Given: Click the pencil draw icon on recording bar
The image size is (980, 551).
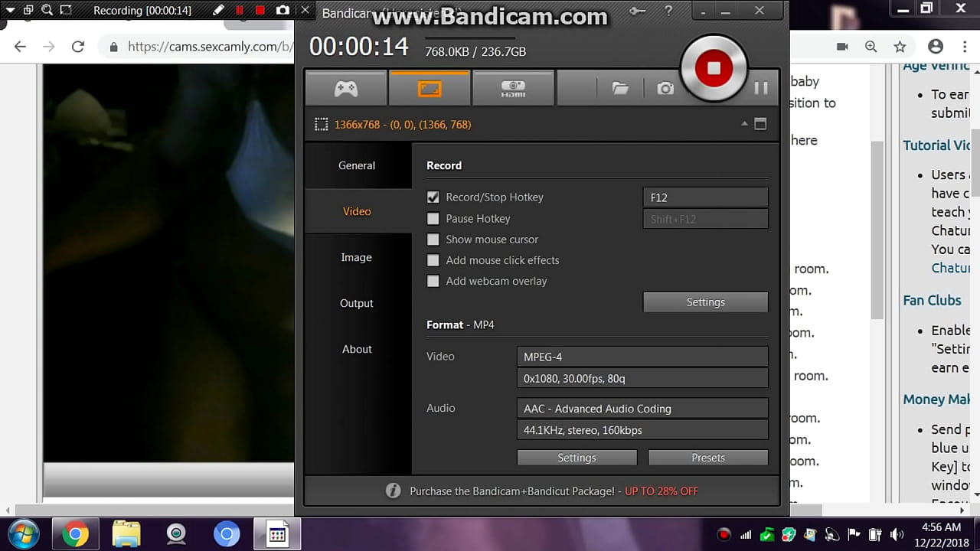Looking at the screenshot, I should pos(218,11).
